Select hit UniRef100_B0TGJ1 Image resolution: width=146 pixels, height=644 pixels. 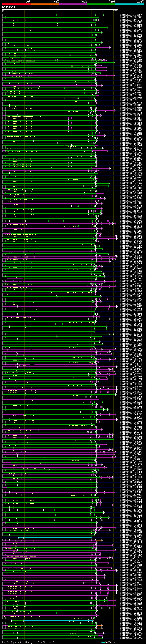pos(131,20)
